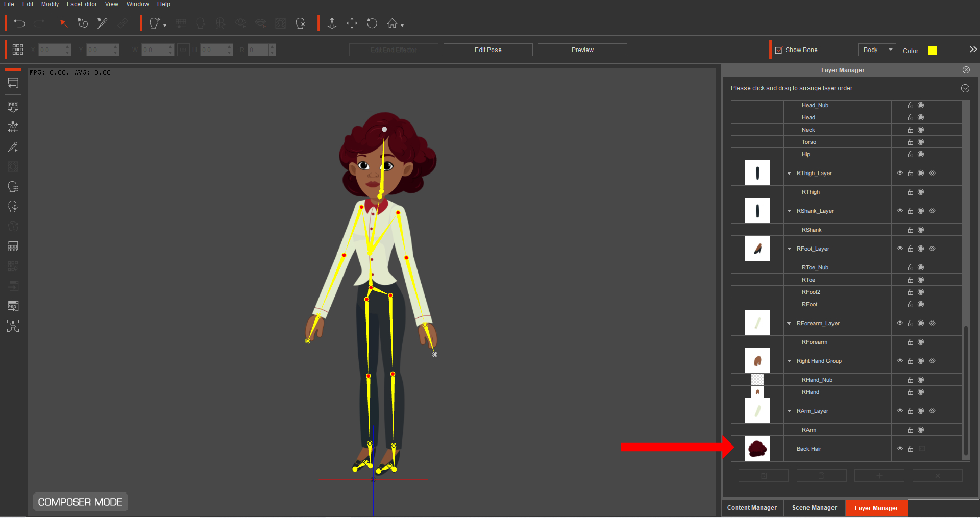Select the Hip layer row
980x518 pixels.
click(x=846, y=154)
